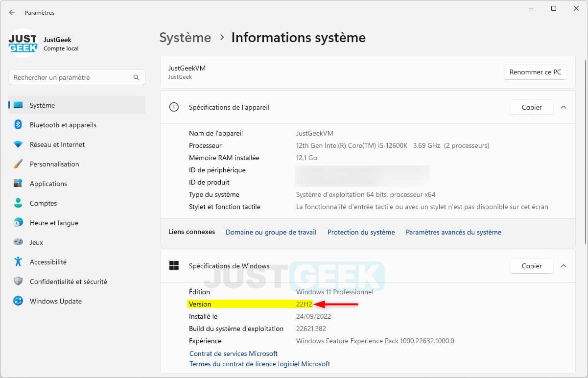Click the Bluetooth icon in the sidebar
588x378 pixels.
[x=18, y=125]
